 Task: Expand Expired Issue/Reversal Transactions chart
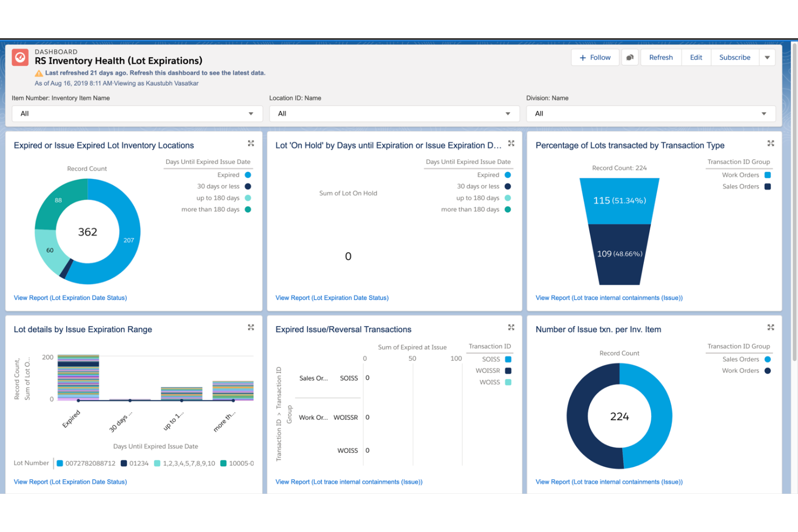[x=511, y=327]
